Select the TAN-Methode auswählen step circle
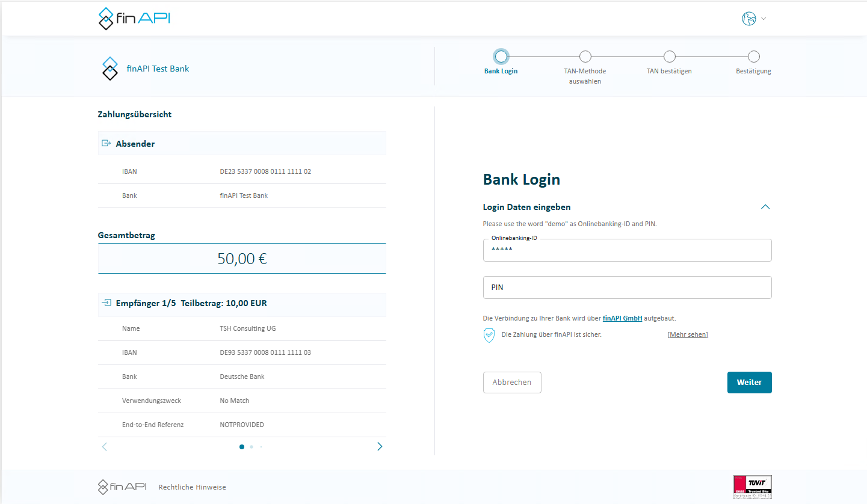Image resolution: width=867 pixels, height=504 pixels. [x=585, y=57]
